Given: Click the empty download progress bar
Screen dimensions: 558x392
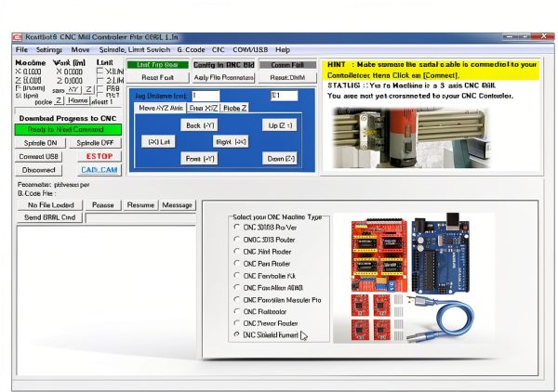Looking at the screenshot, I should tap(68, 110).
